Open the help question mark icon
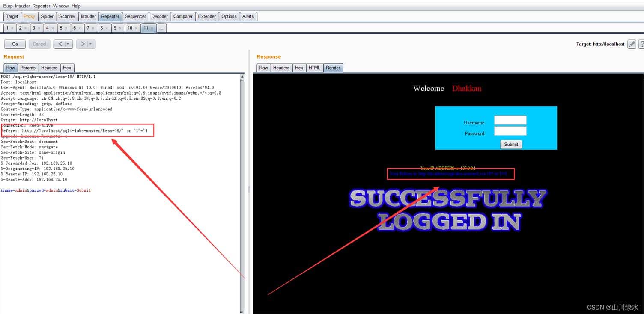 click(641, 44)
